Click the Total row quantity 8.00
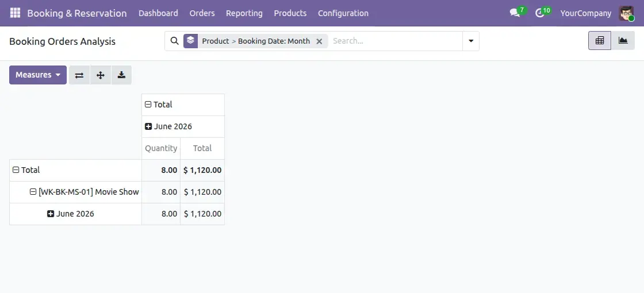The height and width of the screenshot is (293, 644). pos(161,170)
